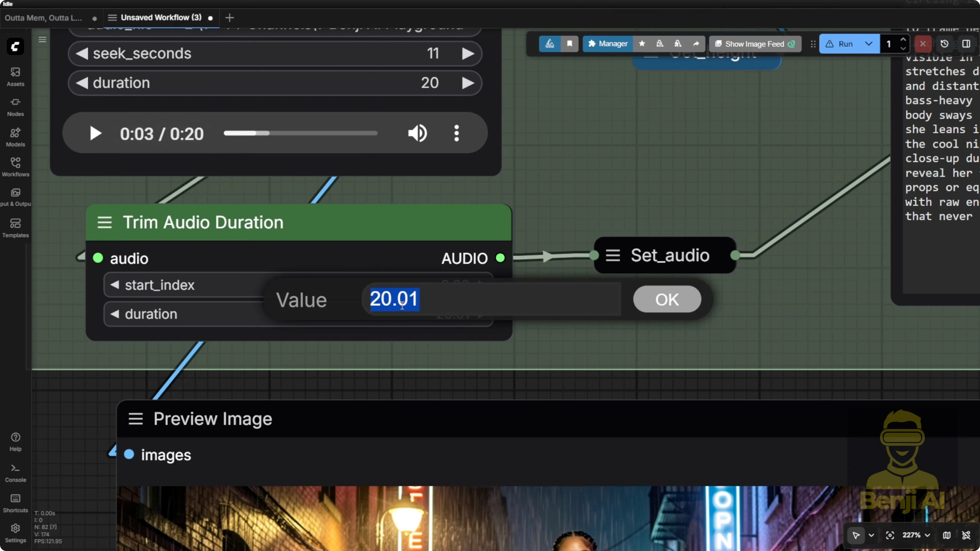This screenshot has width=980, height=551.
Task: Switch to Outta Mem, Outta L... tab
Action: coord(43,18)
